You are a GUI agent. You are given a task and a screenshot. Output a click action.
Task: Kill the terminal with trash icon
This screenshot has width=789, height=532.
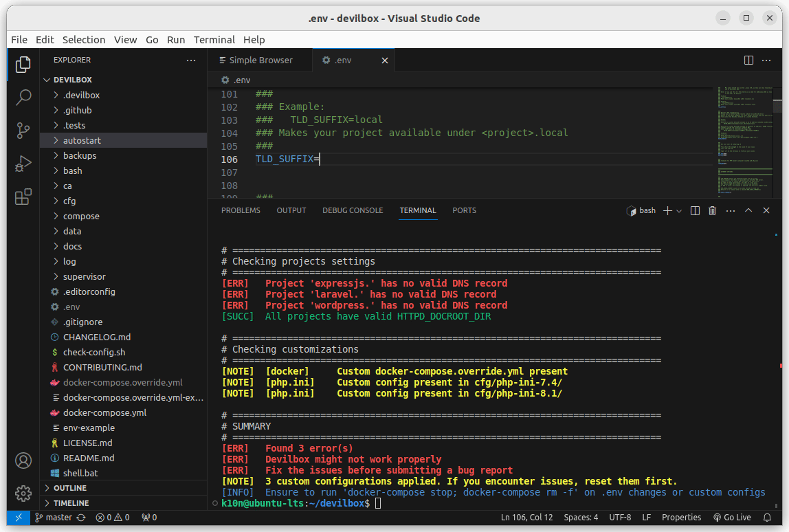point(713,211)
